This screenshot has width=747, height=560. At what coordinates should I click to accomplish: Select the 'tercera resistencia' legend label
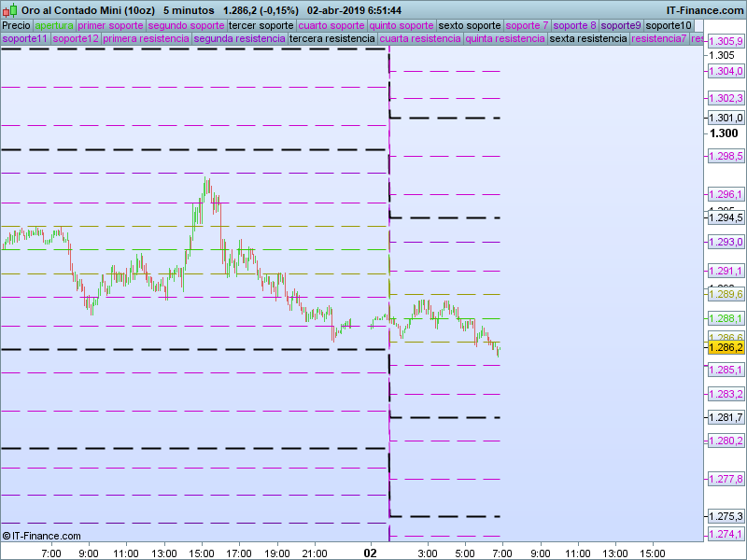click(332, 39)
